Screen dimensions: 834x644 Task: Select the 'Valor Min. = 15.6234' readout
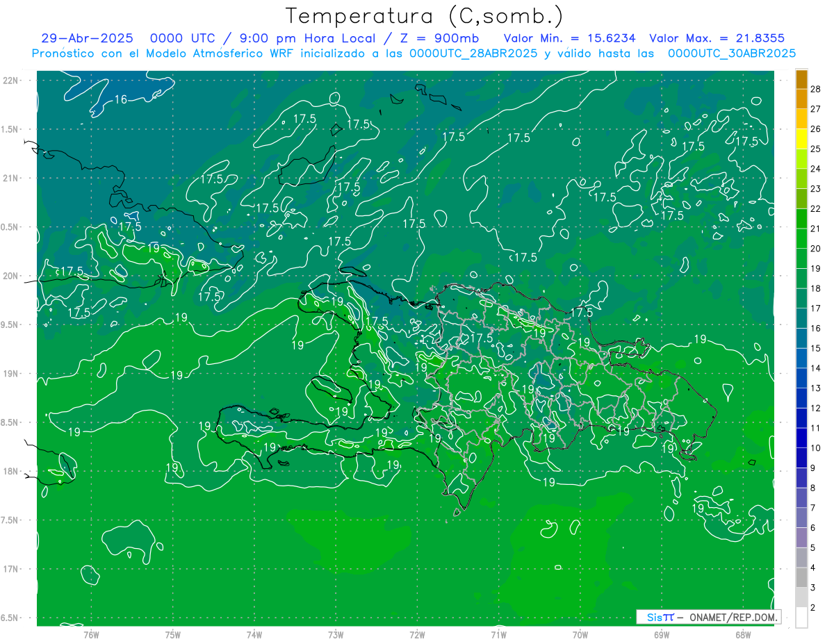569,38
